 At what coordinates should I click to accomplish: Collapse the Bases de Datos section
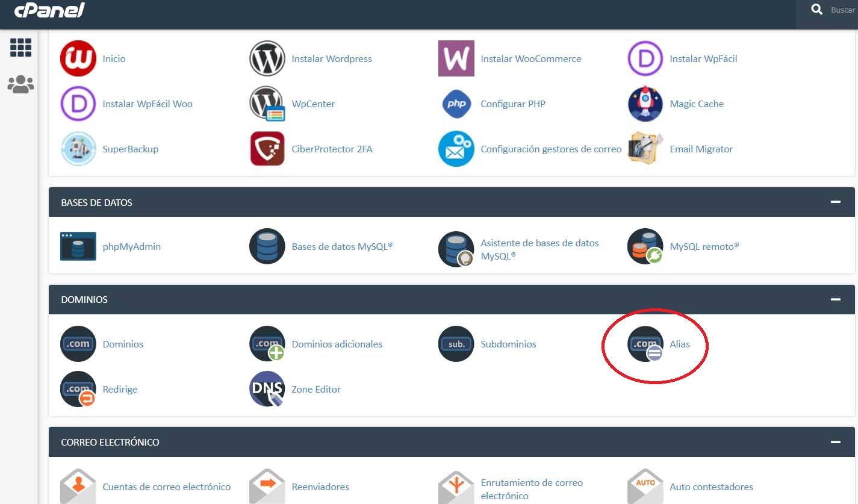click(x=836, y=202)
